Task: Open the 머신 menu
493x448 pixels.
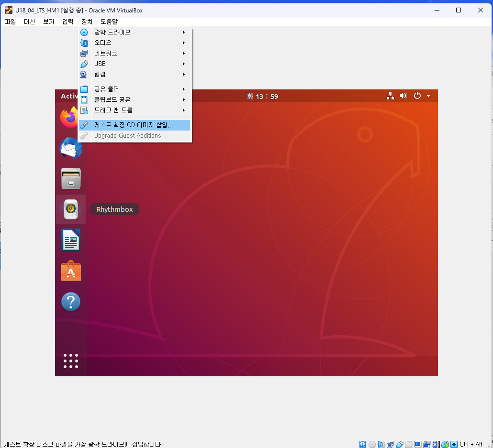Action: [30, 22]
